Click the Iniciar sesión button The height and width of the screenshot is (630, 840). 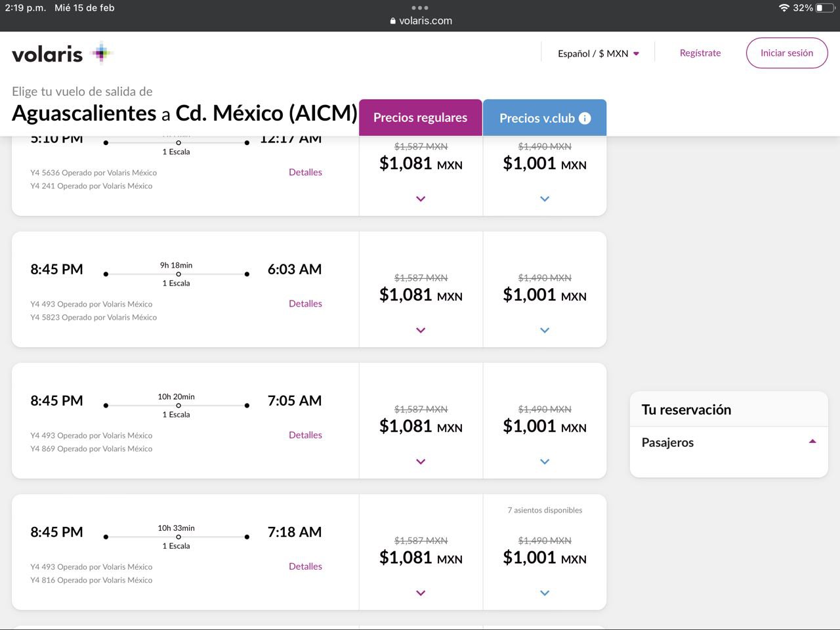click(x=786, y=53)
